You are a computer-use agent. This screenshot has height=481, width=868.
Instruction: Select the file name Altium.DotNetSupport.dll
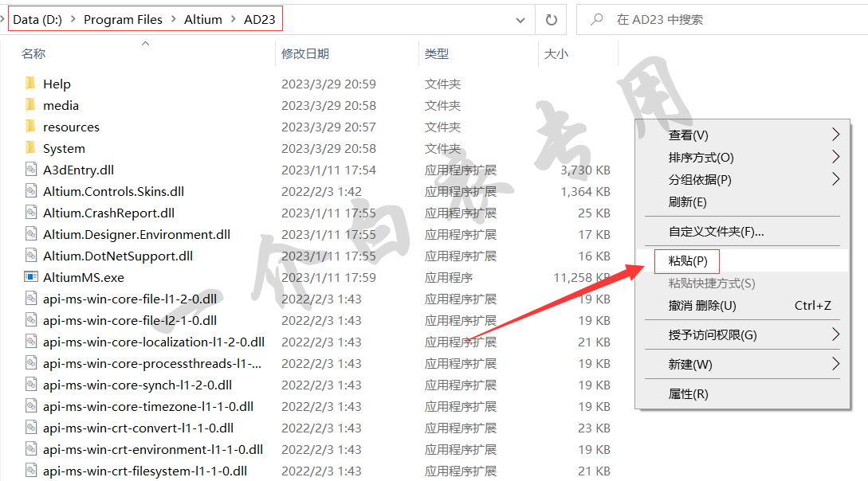pos(118,256)
